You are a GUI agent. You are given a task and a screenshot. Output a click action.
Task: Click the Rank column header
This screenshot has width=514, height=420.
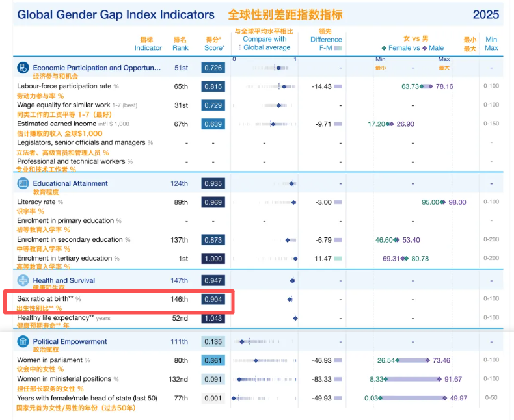(180, 48)
